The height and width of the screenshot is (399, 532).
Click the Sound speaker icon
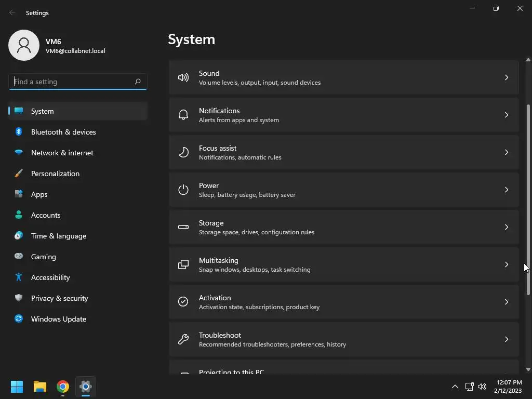pos(183,77)
